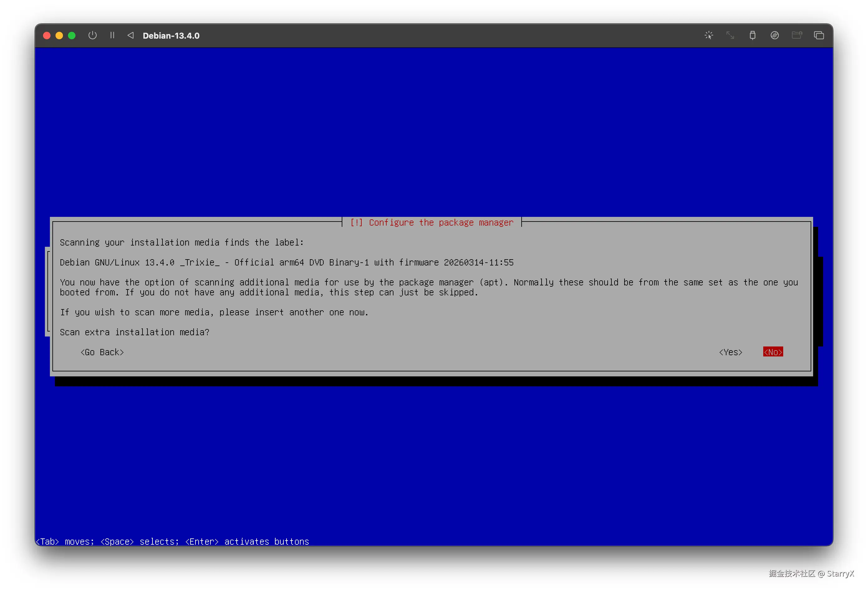Minimize the VM window with yellow button
Viewport: 868px width, 592px height.
click(x=59, y=36)
